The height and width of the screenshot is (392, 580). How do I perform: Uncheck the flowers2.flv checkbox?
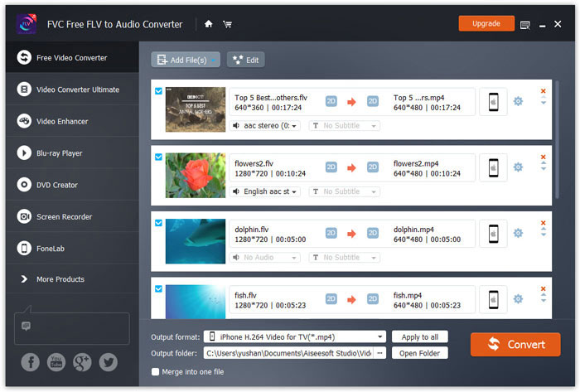158,157
